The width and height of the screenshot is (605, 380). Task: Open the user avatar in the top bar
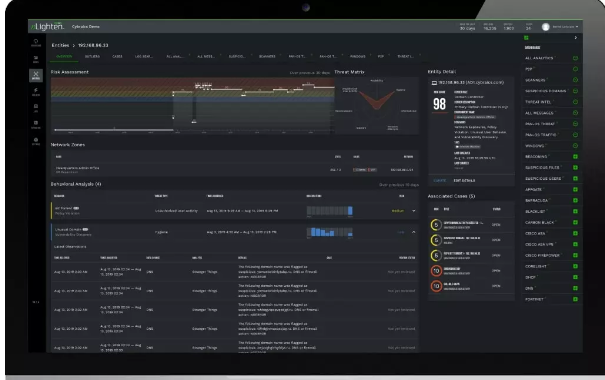(x=546, y=27)
